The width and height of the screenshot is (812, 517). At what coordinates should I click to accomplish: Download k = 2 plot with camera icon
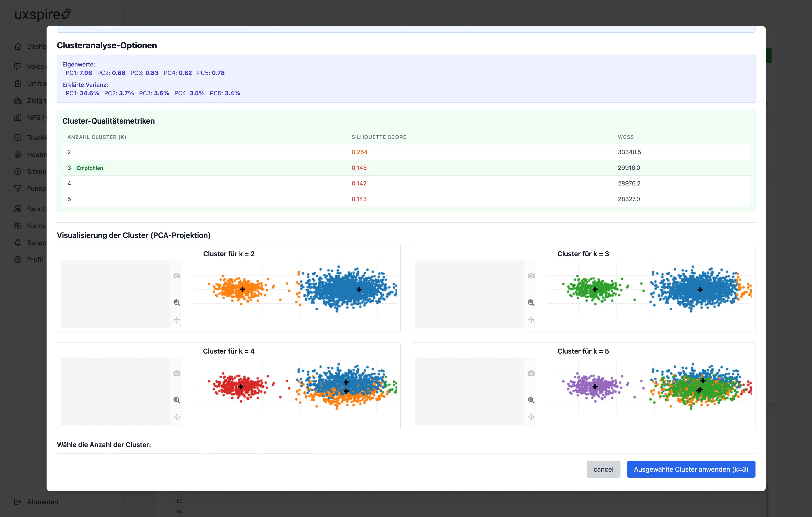tap(177, 276)
